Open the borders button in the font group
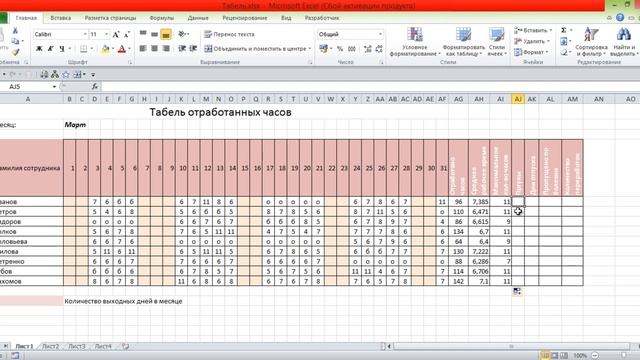Image resolution: width=640 pixels, height=360 pixels. click(83, 49)
